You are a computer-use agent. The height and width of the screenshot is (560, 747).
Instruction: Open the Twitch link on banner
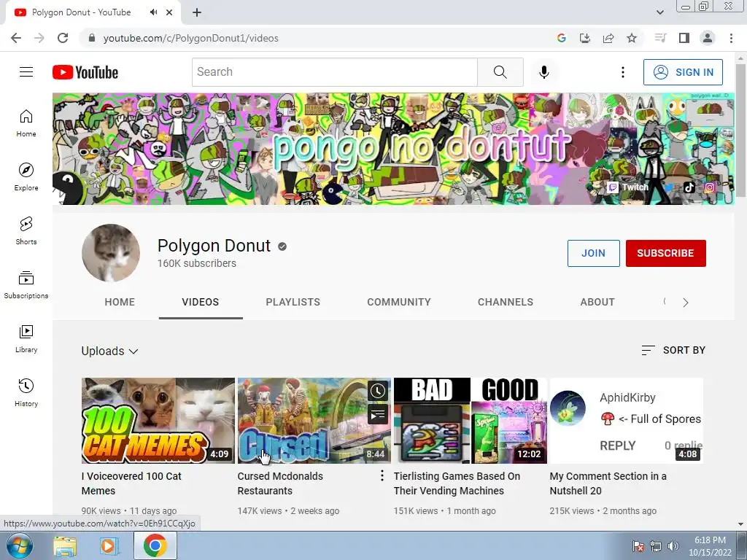tap(628, 187)
